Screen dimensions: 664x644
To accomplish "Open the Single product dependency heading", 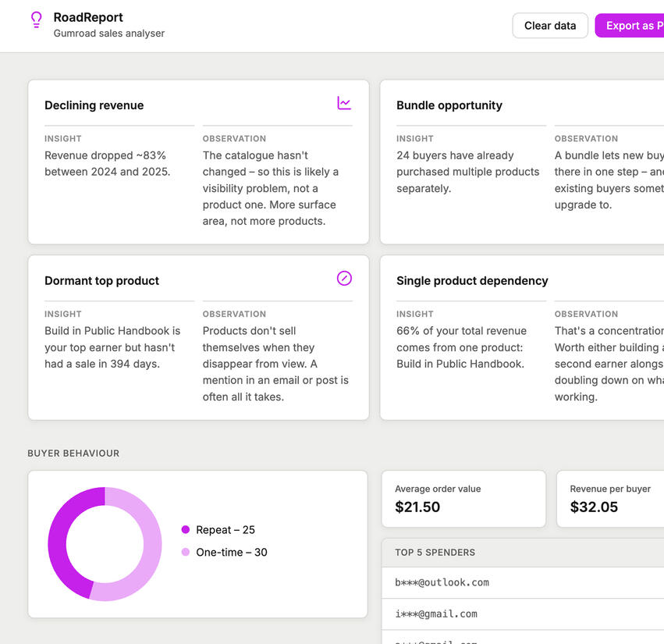I will coord(472,281).
